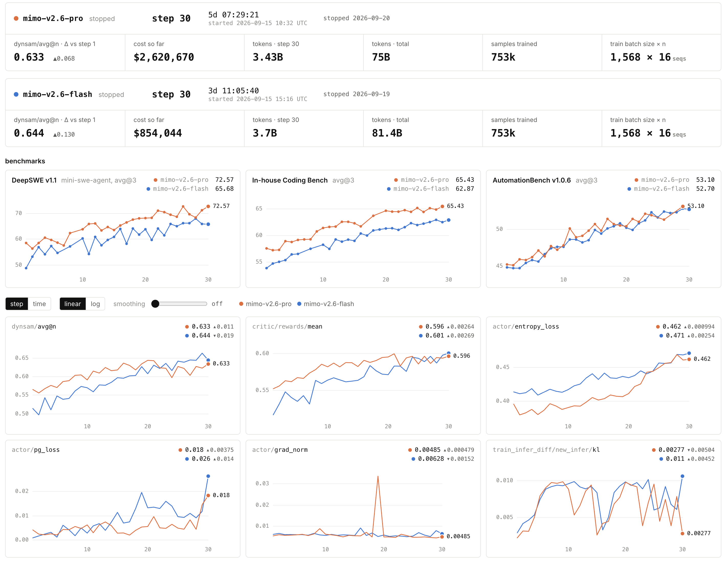Click final blue point on In-house Coding chart

[449, 220]
